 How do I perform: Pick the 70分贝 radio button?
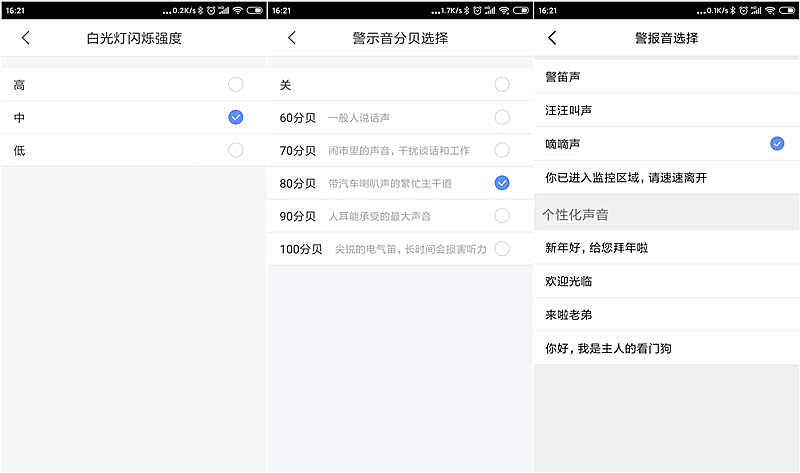point(501,150)
